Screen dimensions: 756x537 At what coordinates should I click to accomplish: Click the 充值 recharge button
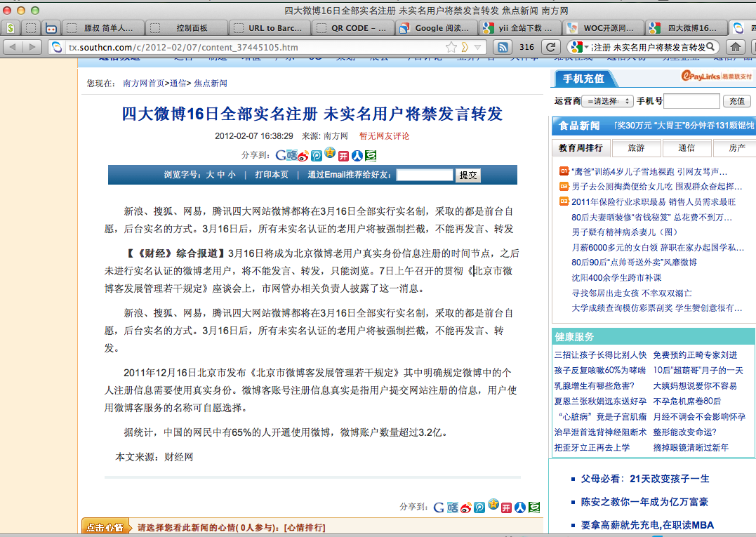coord(736,101)
